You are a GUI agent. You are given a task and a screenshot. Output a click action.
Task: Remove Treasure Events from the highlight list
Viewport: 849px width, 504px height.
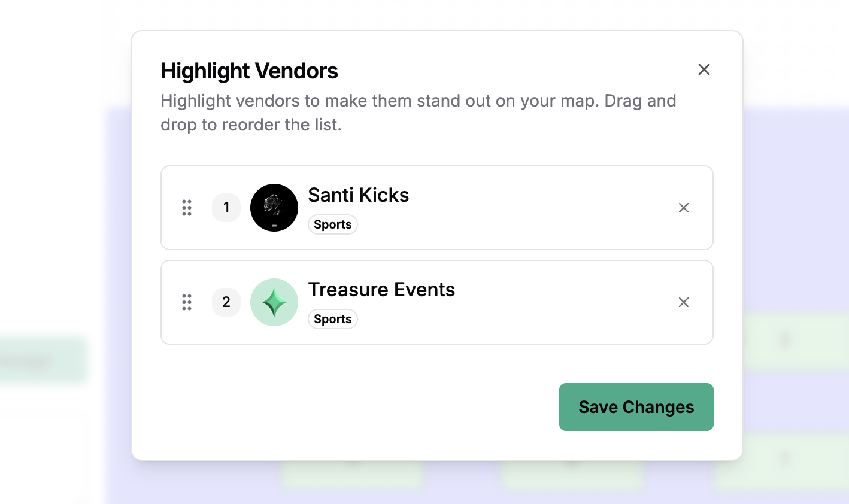(x=683, y=302)
